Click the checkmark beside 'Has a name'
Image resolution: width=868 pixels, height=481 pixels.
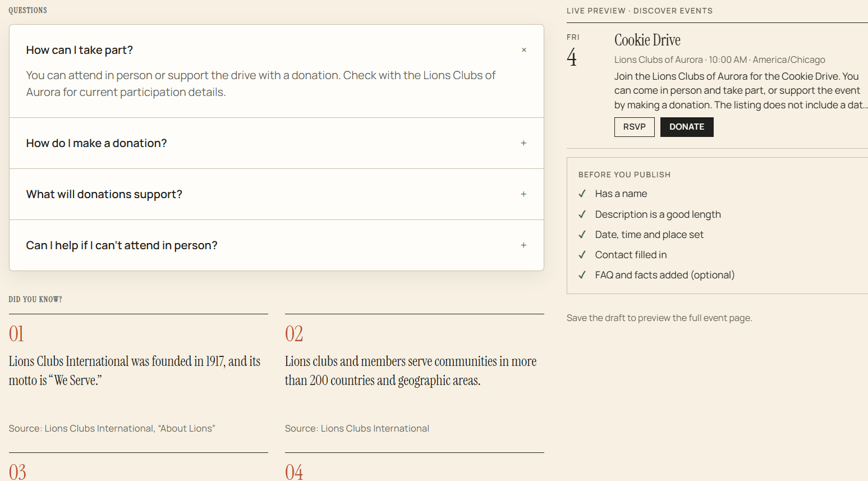click(582, 194)
